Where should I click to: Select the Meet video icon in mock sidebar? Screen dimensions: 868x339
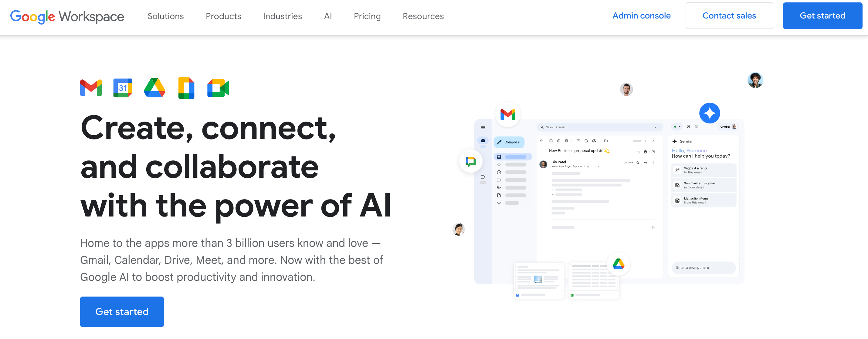point(483,177)
